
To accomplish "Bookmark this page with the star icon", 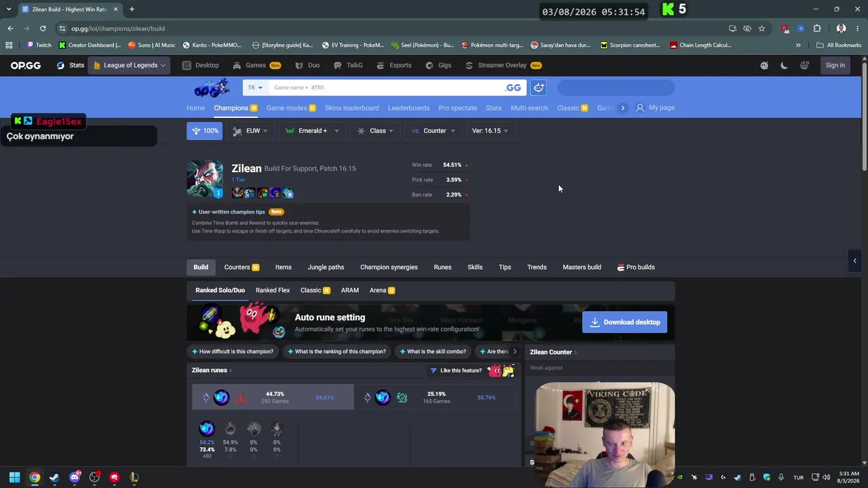I will click(x=762, y=28).
